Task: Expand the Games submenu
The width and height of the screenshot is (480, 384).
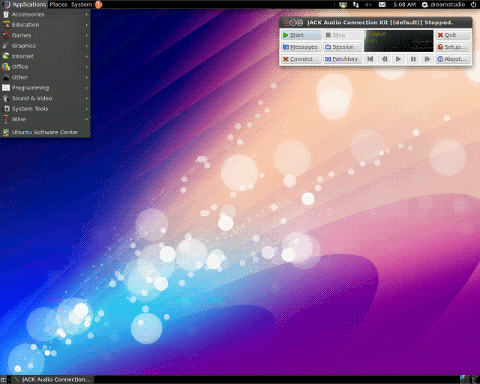Action: 45,35
